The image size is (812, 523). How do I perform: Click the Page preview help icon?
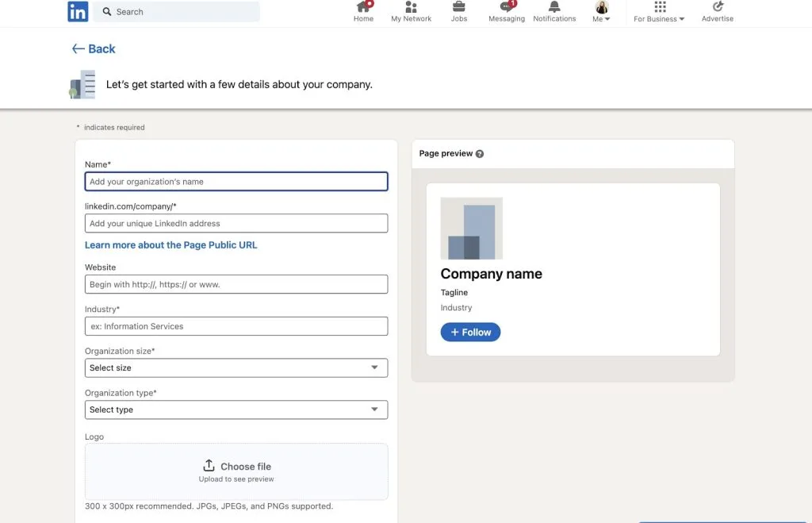pyautogui.click(x=480, y=154)
